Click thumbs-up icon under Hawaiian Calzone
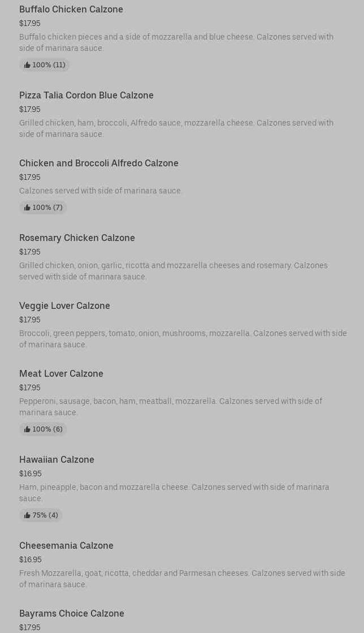The width and height of the screenshot is (364, 633). point(27,515)
